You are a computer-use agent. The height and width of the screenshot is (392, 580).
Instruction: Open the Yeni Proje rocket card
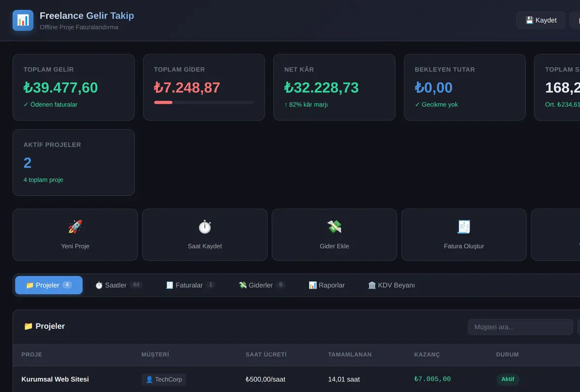point(75,234)
